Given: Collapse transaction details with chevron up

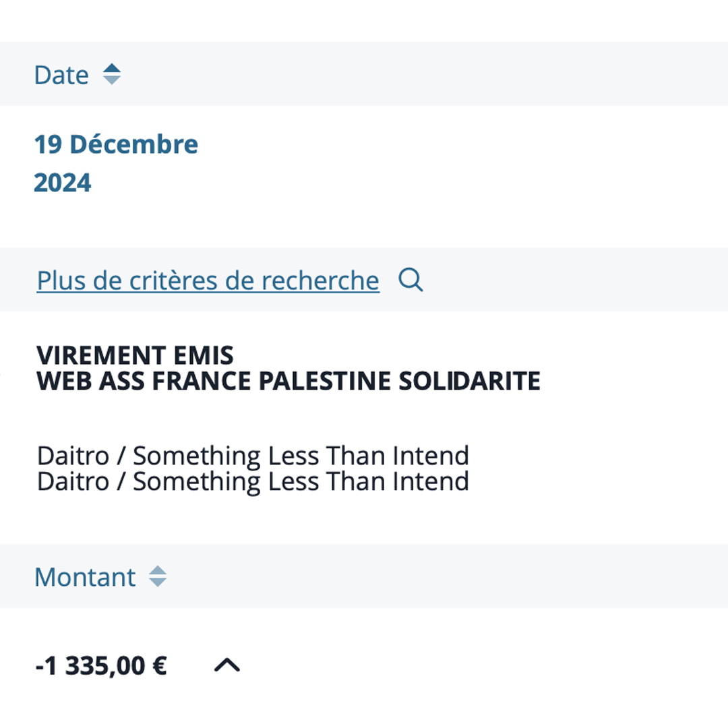Looking at the screenshot, I should (x=227, y=665).
